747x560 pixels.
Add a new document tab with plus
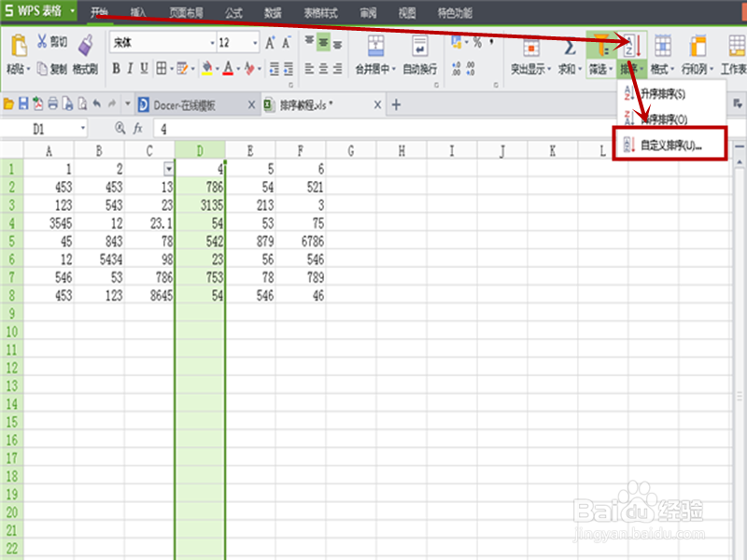[x=396, y=105]
